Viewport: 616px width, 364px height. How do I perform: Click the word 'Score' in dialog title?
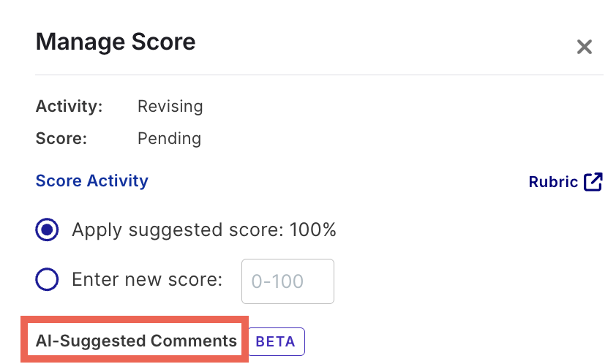161,42
